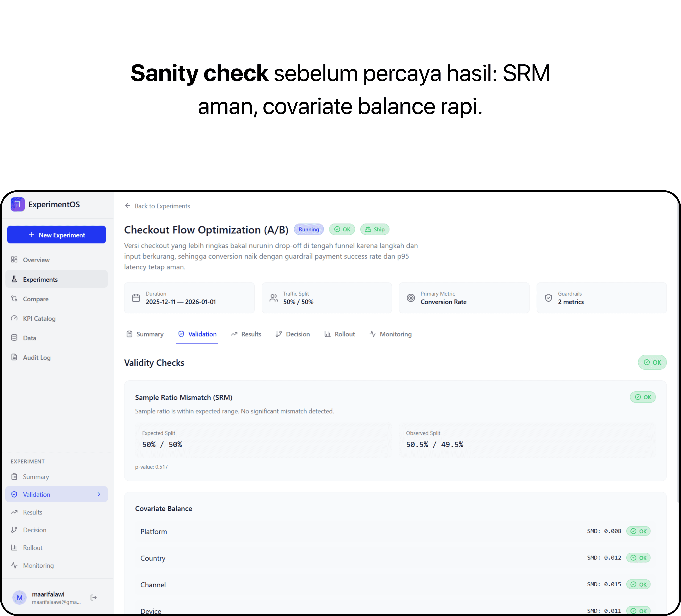681x616 pixels.
Task: Click the ExperimentOS logo icon
Action: coord(18,204)
